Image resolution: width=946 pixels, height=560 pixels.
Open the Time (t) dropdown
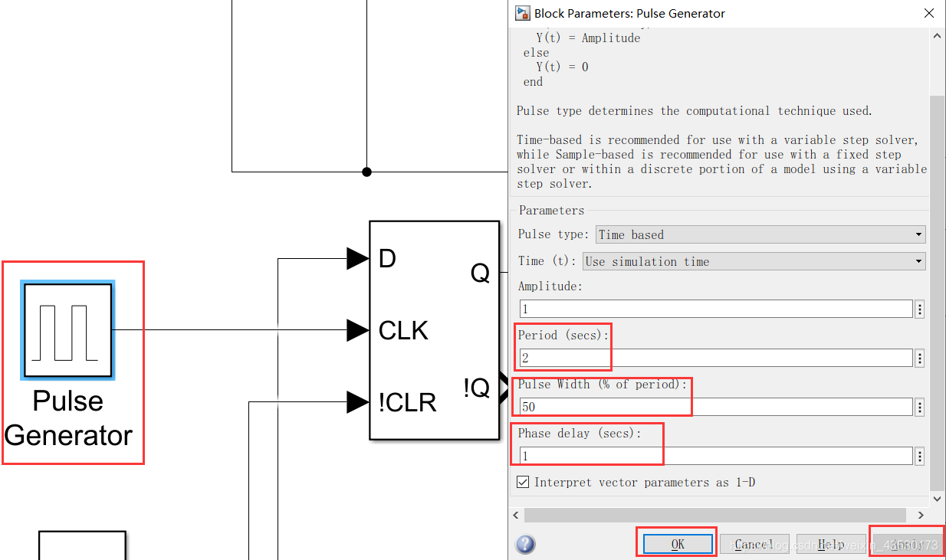(x=754, y=261)
